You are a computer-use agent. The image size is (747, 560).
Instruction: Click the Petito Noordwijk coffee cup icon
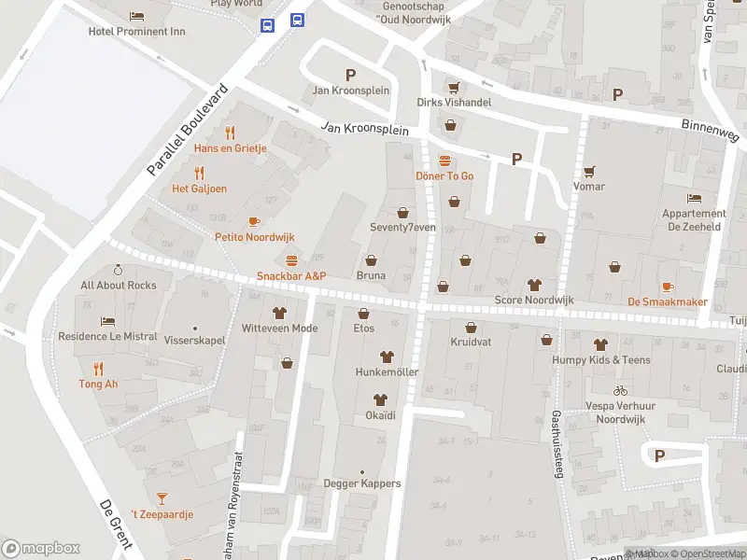pos(253,221)
